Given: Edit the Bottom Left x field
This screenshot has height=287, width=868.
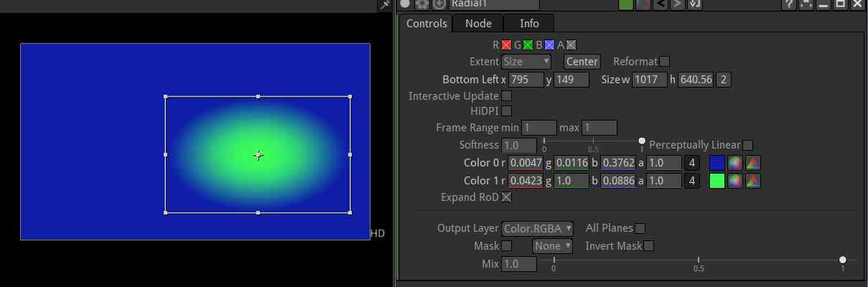Looking at the screenshot, I should [x=526, y=80].
